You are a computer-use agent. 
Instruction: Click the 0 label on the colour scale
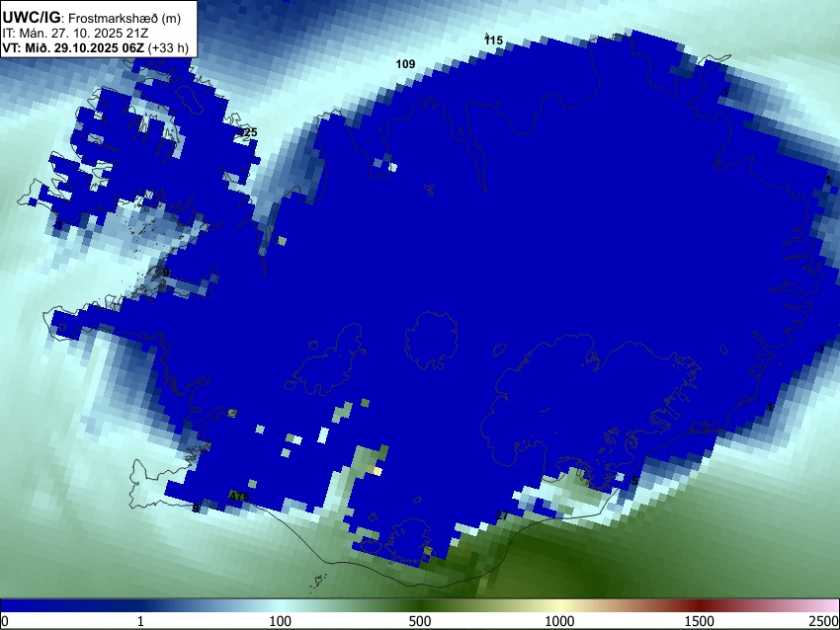(x=5, y=621)
